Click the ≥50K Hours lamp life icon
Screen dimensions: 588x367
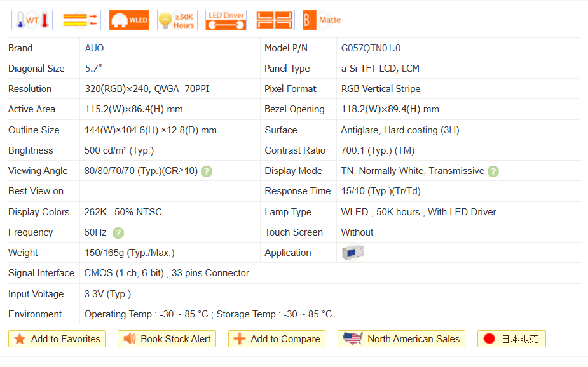[177, 20]
